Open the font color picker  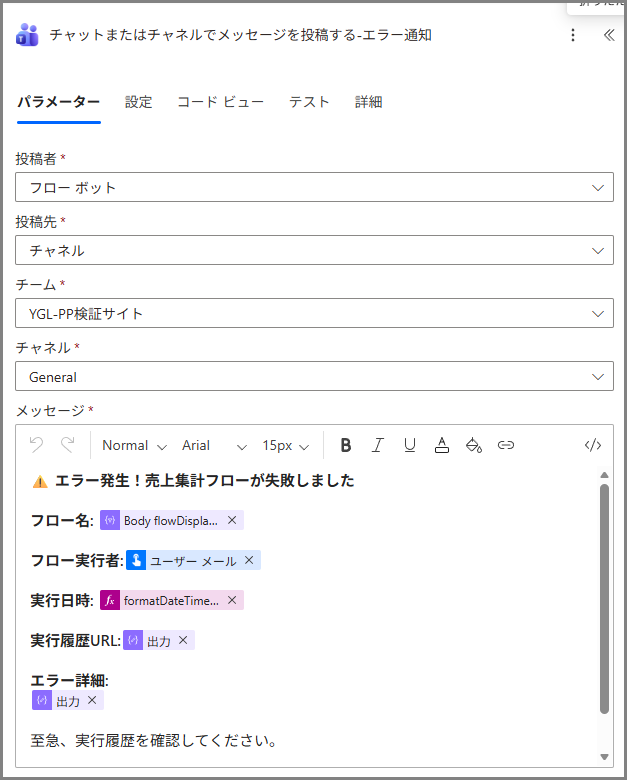(x=442, y=445)
